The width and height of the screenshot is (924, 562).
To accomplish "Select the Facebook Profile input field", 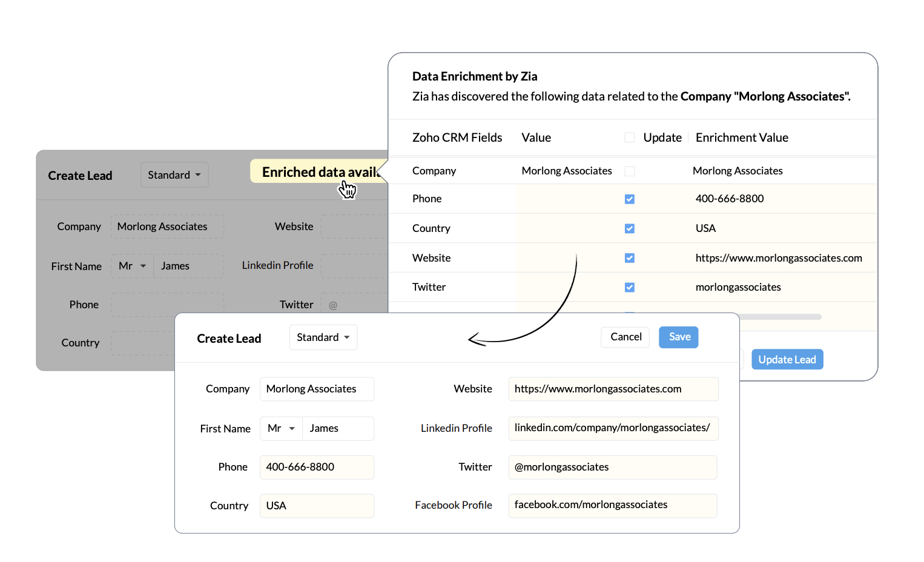I will [x=613, y=506].
